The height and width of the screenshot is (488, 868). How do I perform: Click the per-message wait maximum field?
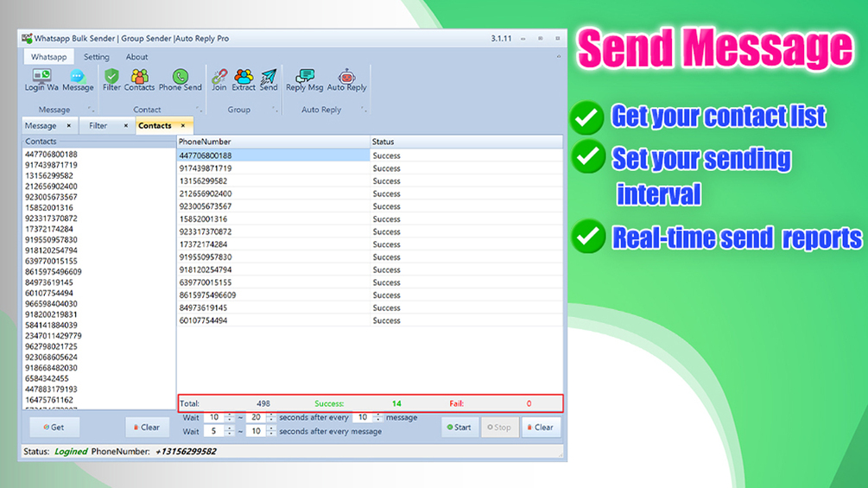256,431
